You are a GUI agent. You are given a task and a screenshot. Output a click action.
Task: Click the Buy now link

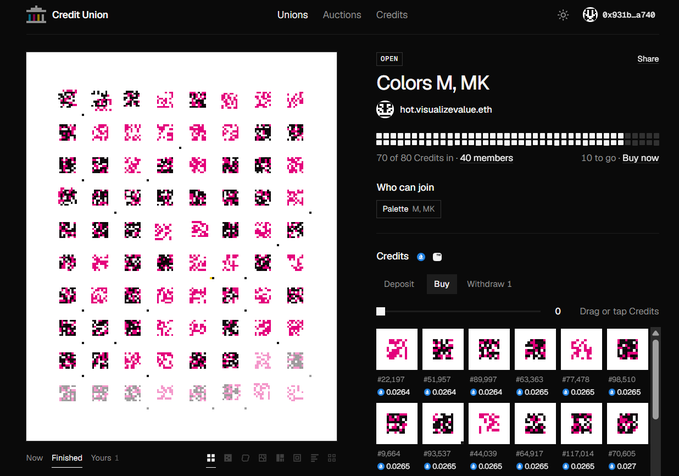pyautogui.click(x=640, y=158)
